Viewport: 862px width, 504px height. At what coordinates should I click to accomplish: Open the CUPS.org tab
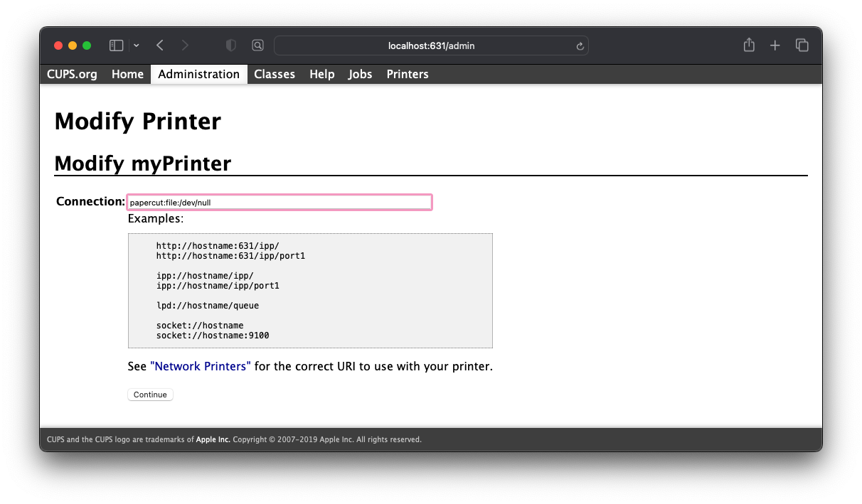click(x=72, y=74)
